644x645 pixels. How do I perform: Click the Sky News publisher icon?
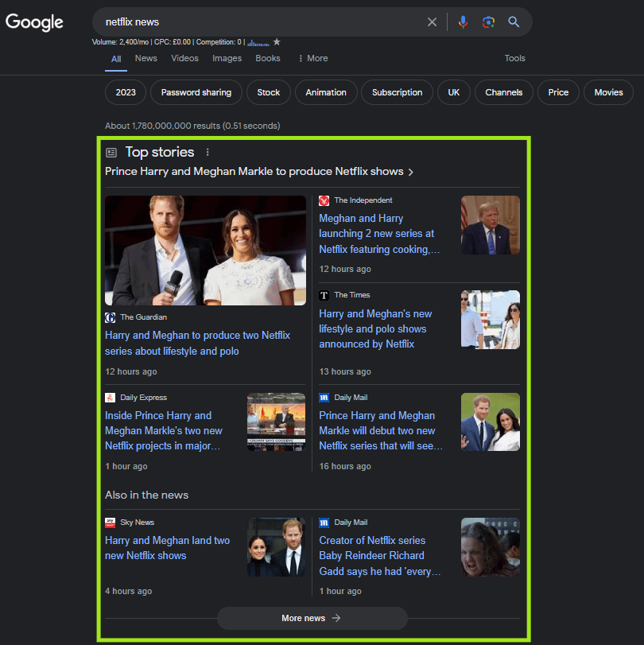click(x=109, y=523)
